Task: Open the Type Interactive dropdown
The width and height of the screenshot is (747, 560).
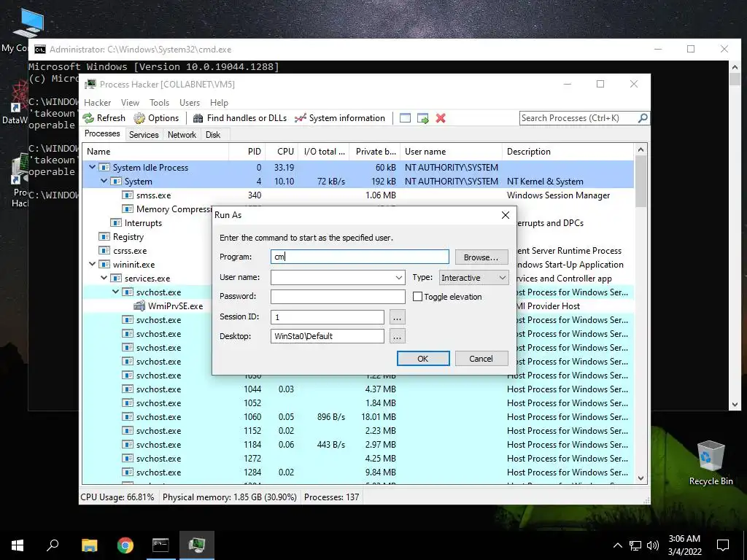Action: tap(473, 278)
